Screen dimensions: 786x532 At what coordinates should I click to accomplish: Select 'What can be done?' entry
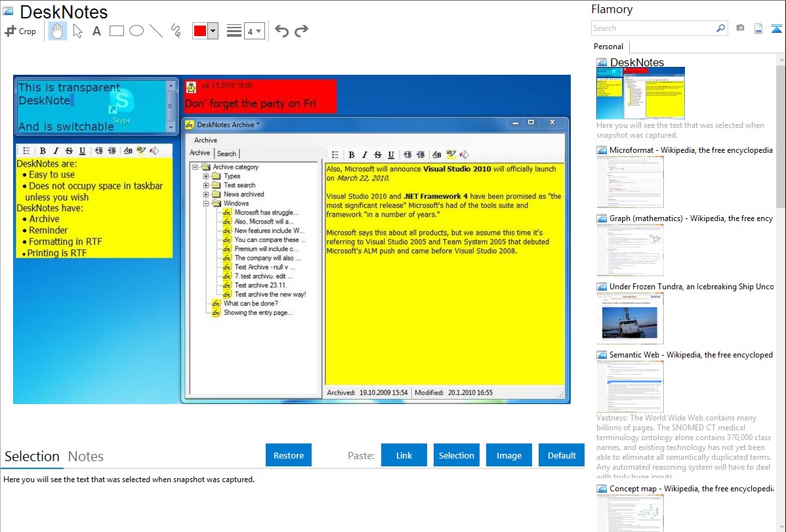pos(250,303)
